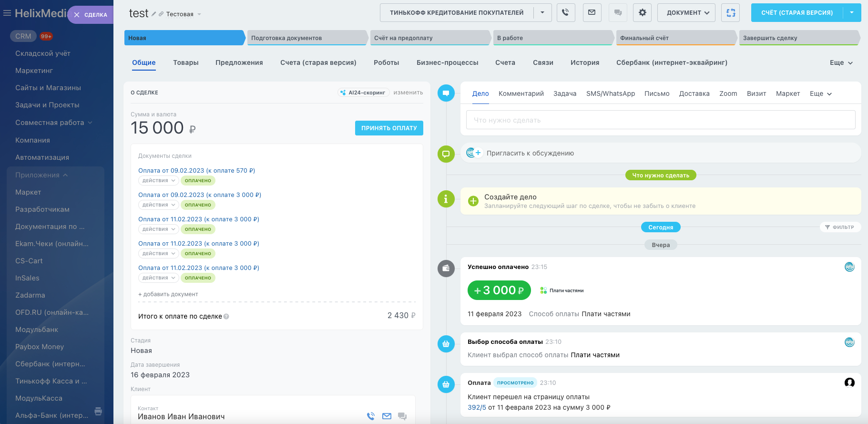Click the help question icon near Итого к оплате

[226, 316]
